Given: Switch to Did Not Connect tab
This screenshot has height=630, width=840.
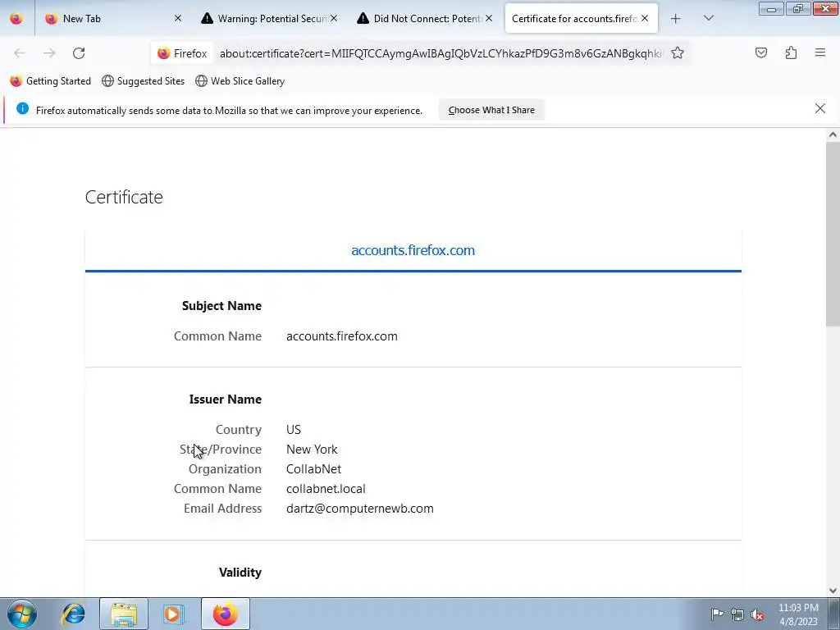Looking at the screenshot, I should [424, 19].
